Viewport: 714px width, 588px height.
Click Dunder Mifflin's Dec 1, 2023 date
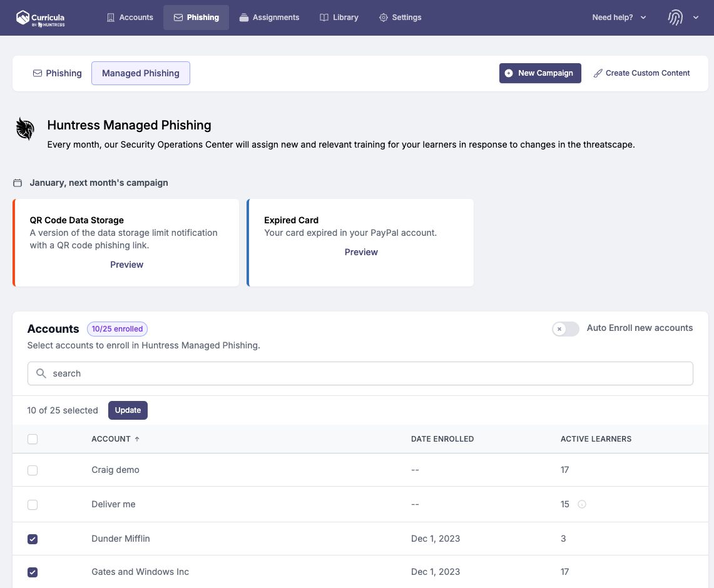436,539
